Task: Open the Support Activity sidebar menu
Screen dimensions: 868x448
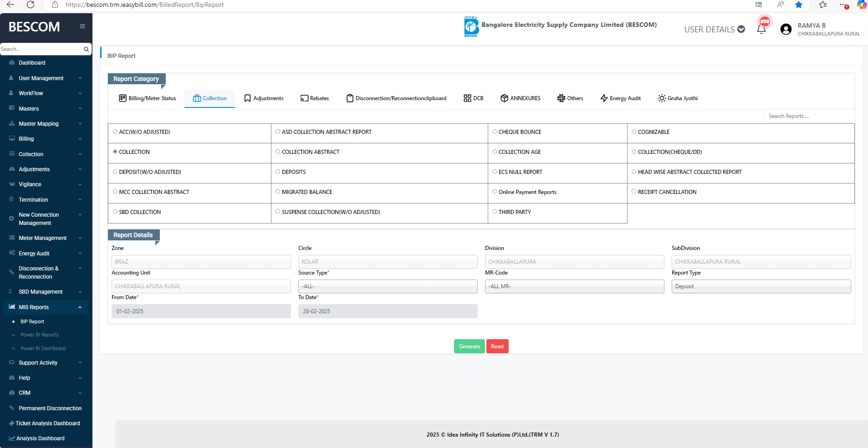Action: [46, 363]
